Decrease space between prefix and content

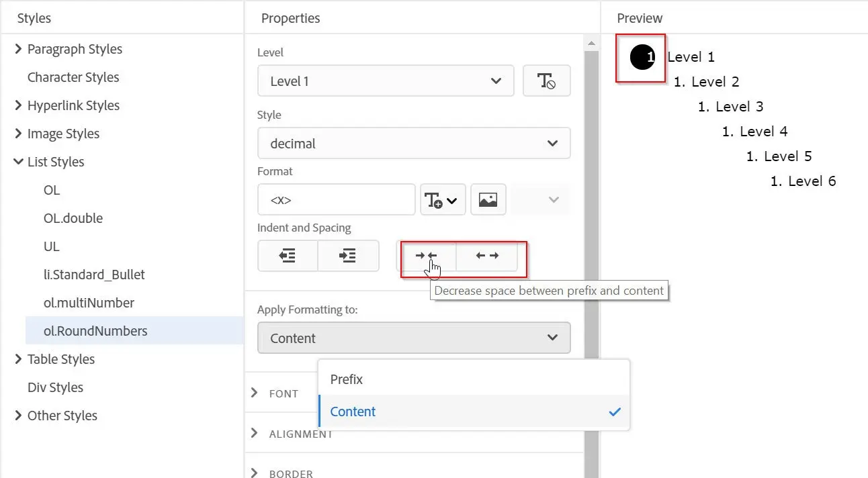[427, 256]
